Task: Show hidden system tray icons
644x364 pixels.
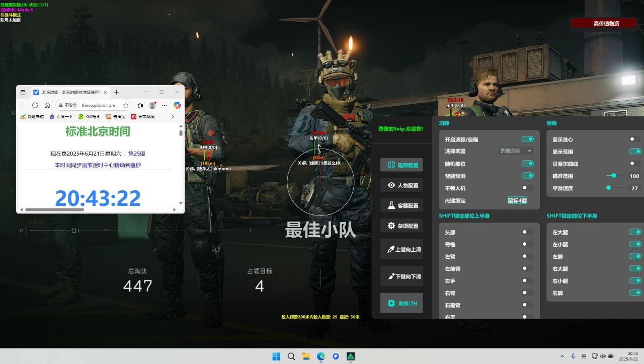Action: (562, 356)
